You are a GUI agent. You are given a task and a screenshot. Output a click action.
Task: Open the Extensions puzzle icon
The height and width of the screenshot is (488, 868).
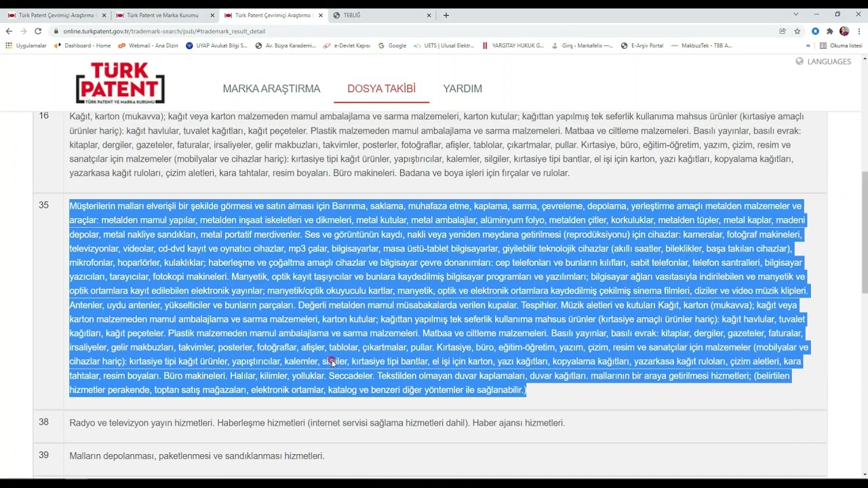[829, 31]
